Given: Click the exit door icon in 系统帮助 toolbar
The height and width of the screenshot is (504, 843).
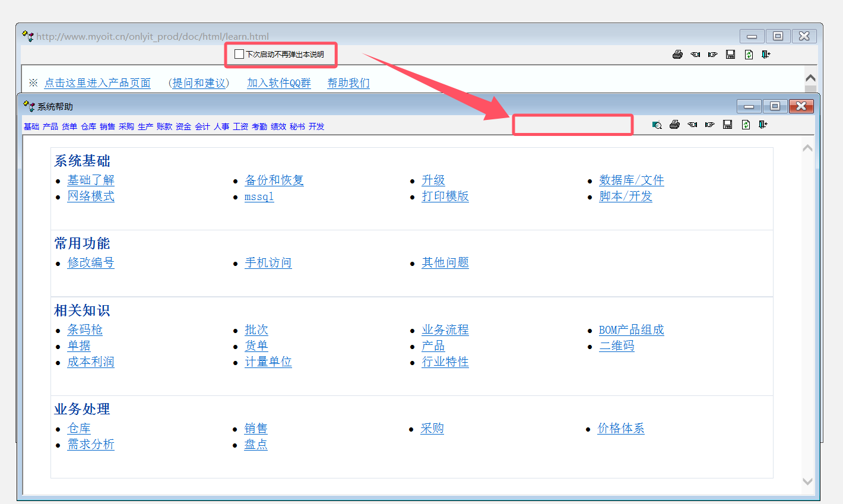Looking at the screenshot, I should pyautogui.click(x=763, y=125).
